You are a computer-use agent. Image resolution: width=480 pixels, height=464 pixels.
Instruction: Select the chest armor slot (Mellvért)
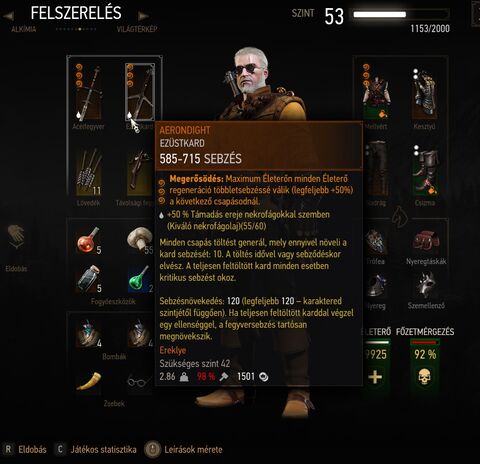coord(376,92)
